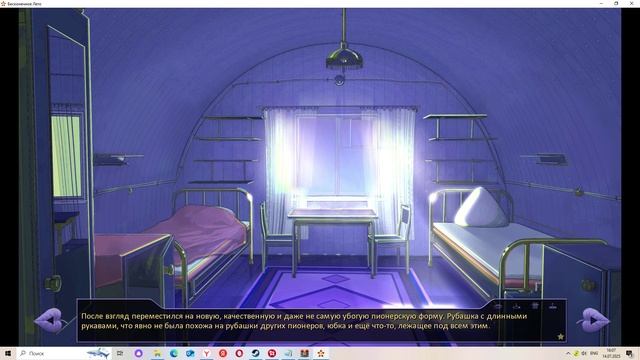Maximize or restore the game window

tap(616, 3)
